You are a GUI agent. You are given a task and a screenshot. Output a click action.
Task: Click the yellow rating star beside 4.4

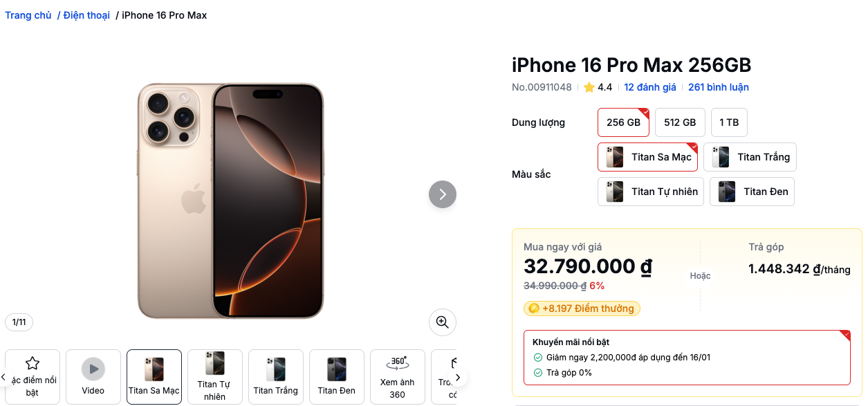(x=590, y=86)
